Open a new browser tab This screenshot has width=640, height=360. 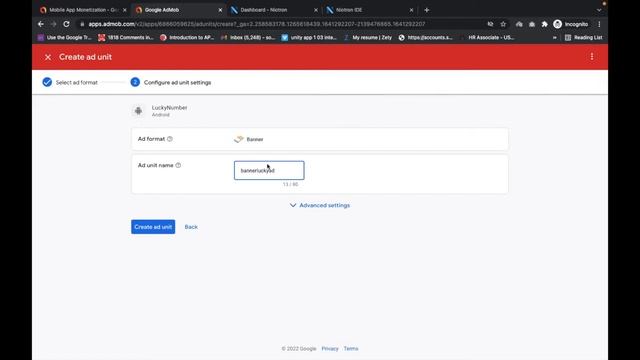click(427, 10)
